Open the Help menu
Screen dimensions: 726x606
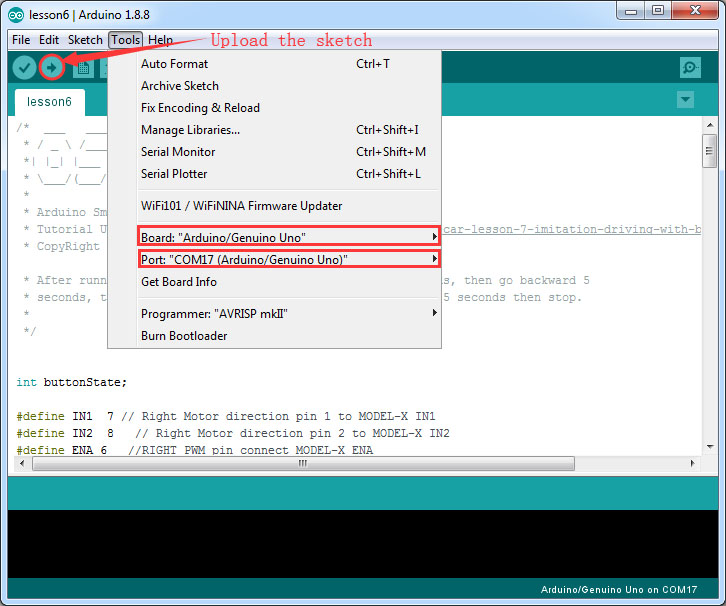[x=160, y=40]
